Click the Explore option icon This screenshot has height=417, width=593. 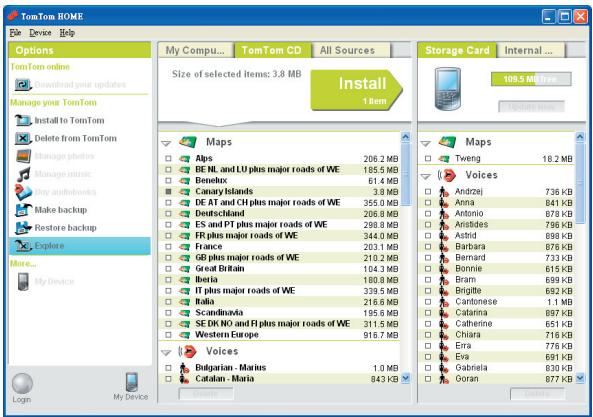(x=23, y=246)
